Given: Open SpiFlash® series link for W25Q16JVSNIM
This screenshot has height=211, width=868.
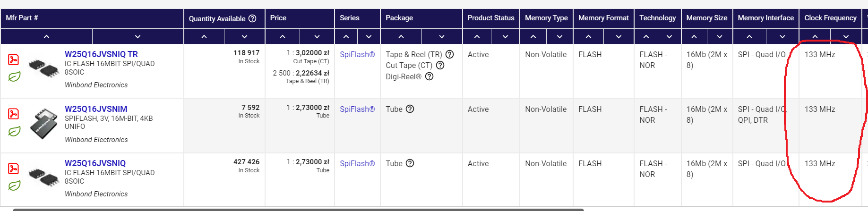Looking at the screenshot, I should coord(357,109).
